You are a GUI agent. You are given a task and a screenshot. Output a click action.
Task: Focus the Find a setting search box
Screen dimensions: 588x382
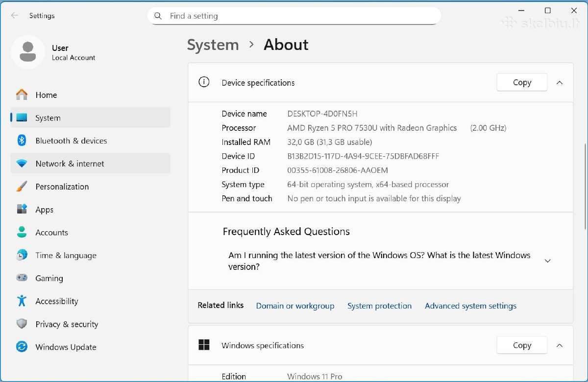(x=294, y=16)
